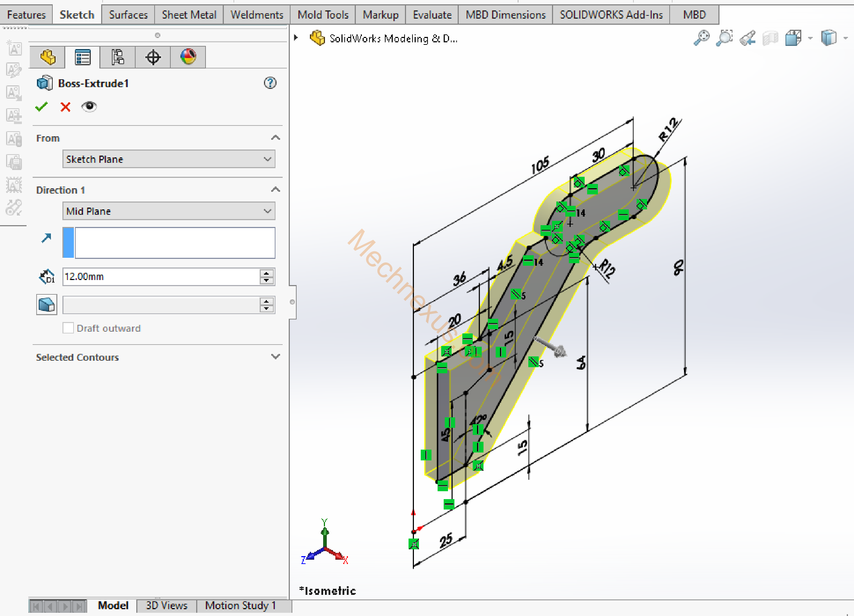
Task: Open the Mid Plane end condition dropdown
Action: pyautogui.click(x=169, y=211)
